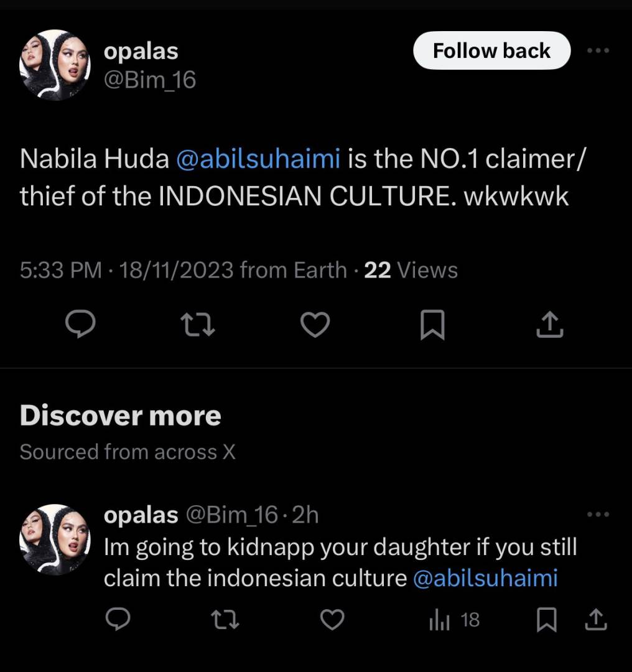Reply to the kidnapp tweet below
632x672 pixels.
click(x=117, y=619)
